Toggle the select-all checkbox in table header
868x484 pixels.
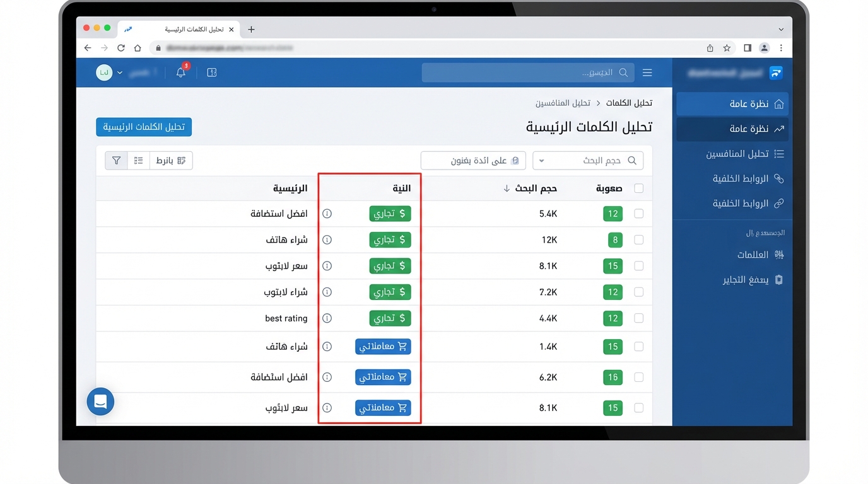click(x=638, y=188)
